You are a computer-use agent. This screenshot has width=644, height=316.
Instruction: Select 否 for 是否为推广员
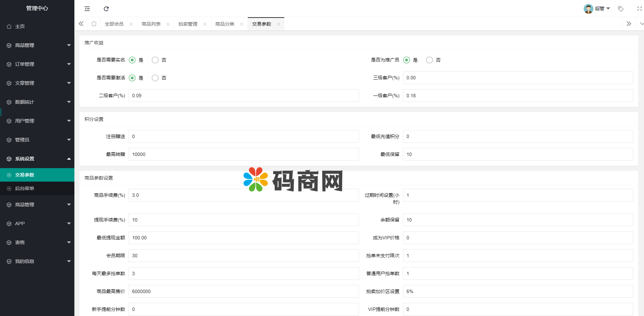coord(429,60)
